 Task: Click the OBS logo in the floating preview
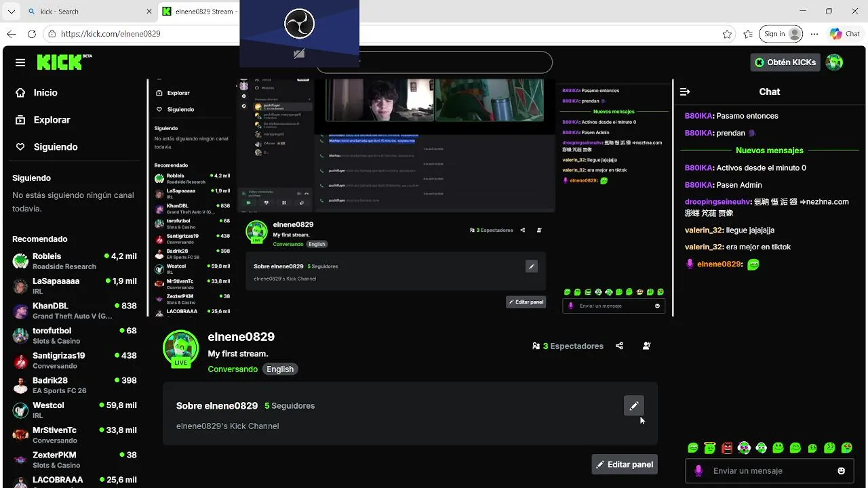tap(299, 25)
